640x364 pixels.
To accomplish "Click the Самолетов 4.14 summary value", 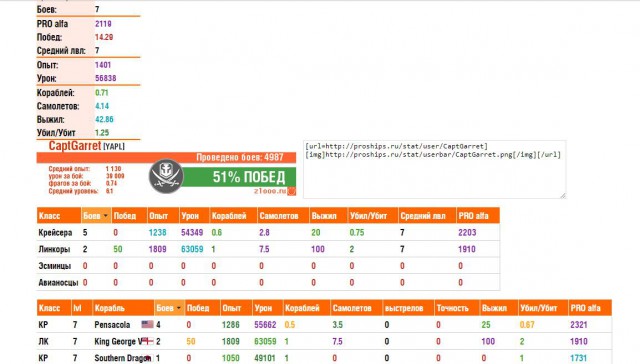I will pos(102,106).
